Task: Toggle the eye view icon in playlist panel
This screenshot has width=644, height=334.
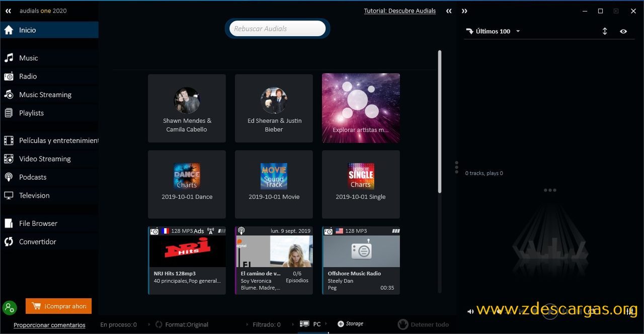Action: [623, 31]
